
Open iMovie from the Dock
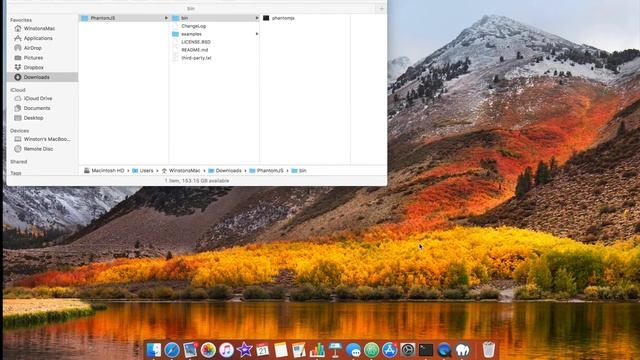coord(244,350)
